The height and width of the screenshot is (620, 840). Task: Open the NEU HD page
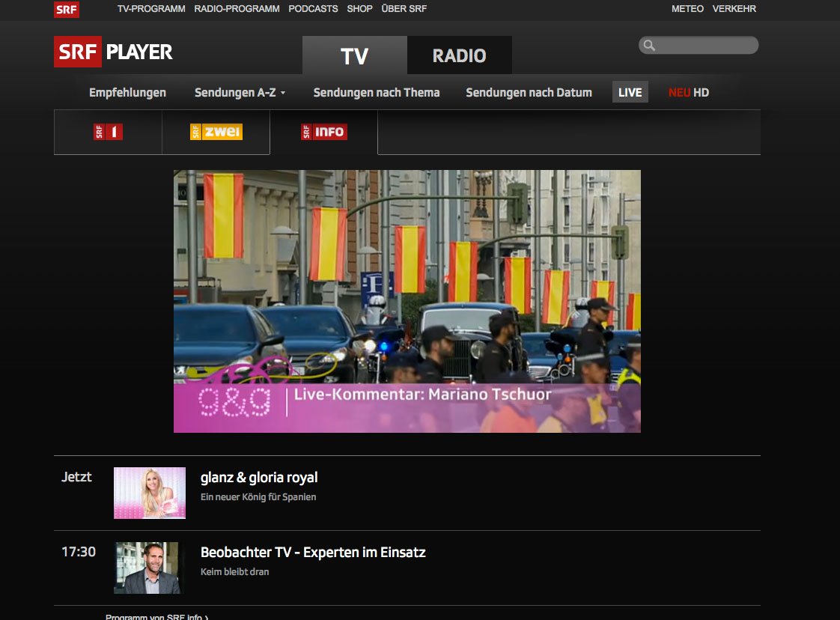pyautogui.click(x=689, y=93)
